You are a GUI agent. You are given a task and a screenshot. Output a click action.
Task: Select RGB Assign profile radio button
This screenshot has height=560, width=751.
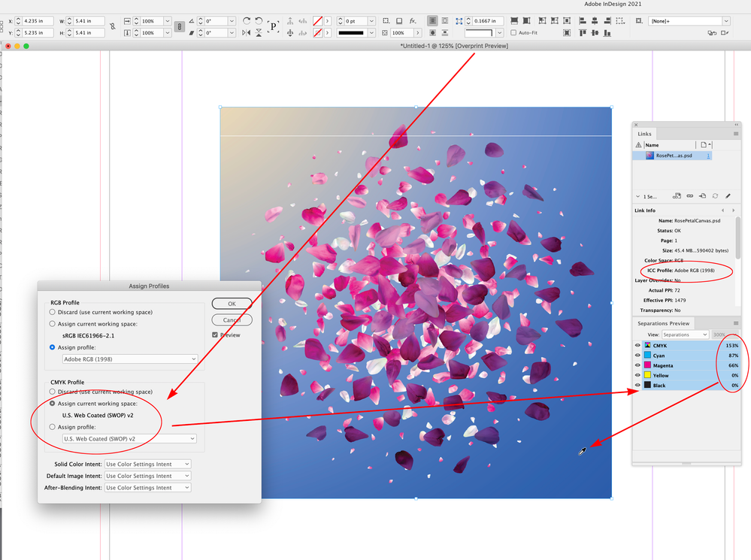click(x=52, y=347)
